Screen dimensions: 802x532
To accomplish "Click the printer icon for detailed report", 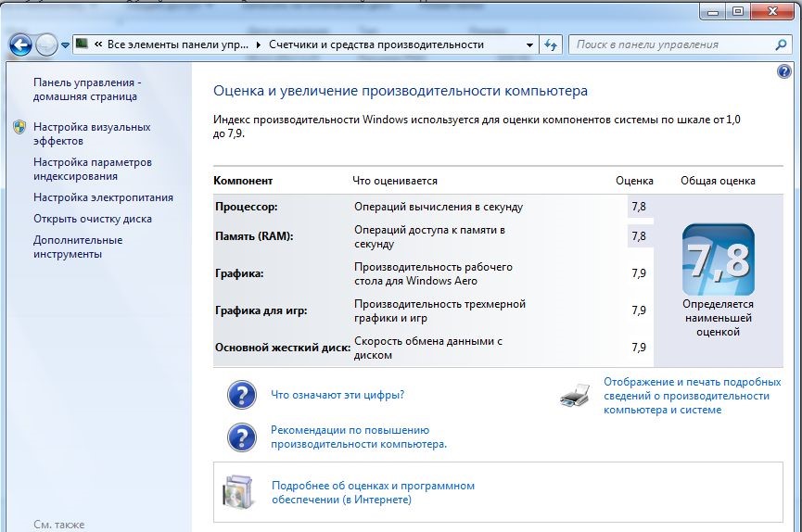I will click(x=575, y=396).
